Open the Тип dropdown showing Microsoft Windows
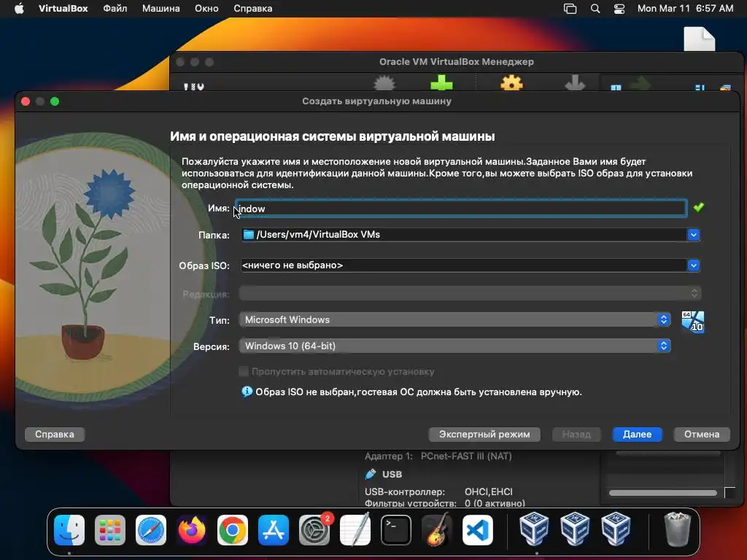This screenshot has width=747, height=560. [x=455, y=319]
